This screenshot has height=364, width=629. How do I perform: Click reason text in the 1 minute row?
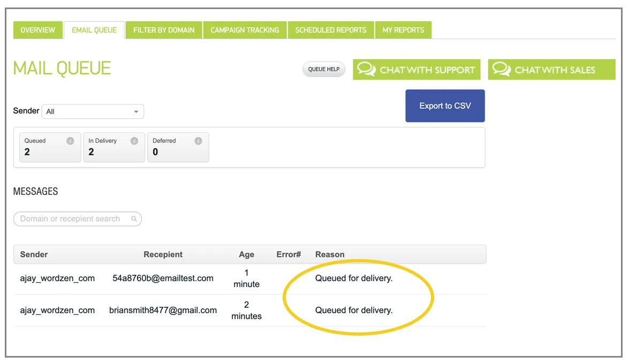pos(354,278)
